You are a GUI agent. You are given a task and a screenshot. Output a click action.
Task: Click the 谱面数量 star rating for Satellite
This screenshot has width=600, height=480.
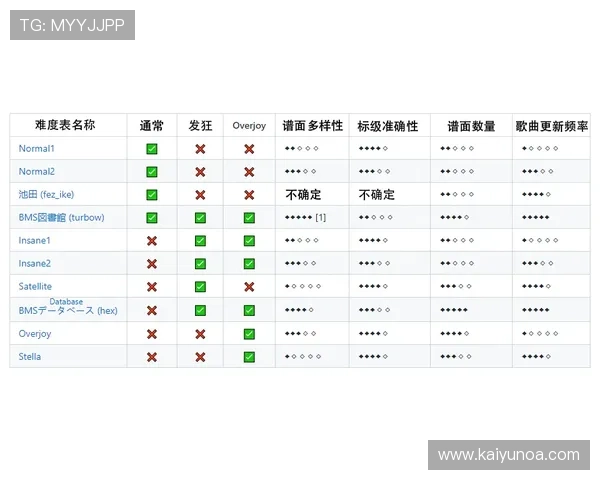coord(456,286)
